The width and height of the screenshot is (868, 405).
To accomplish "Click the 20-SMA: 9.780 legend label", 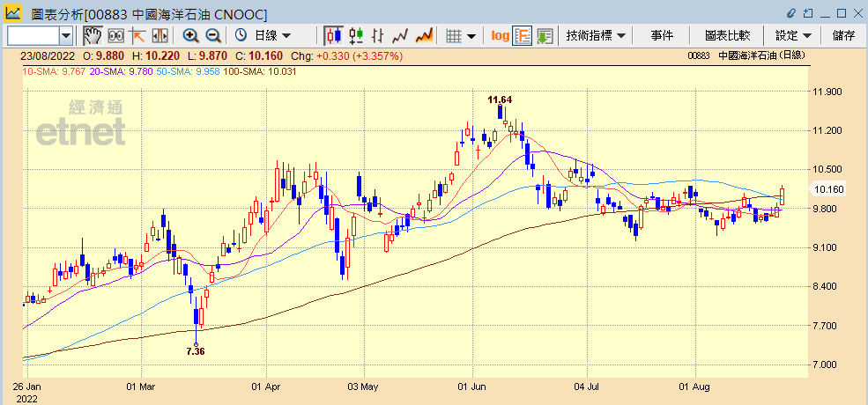I will pos(120,70).
